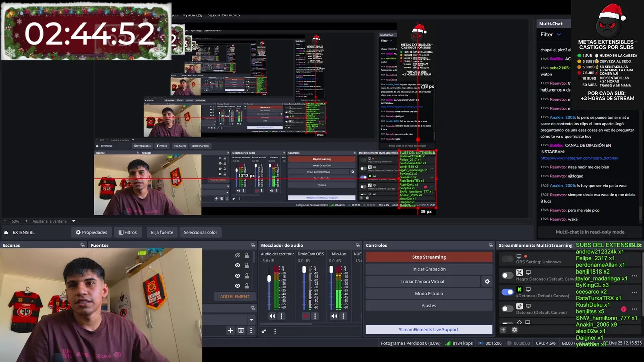
Task: Open StreamElements Multi-Streaming settings gear
Action: click(514, 330)
